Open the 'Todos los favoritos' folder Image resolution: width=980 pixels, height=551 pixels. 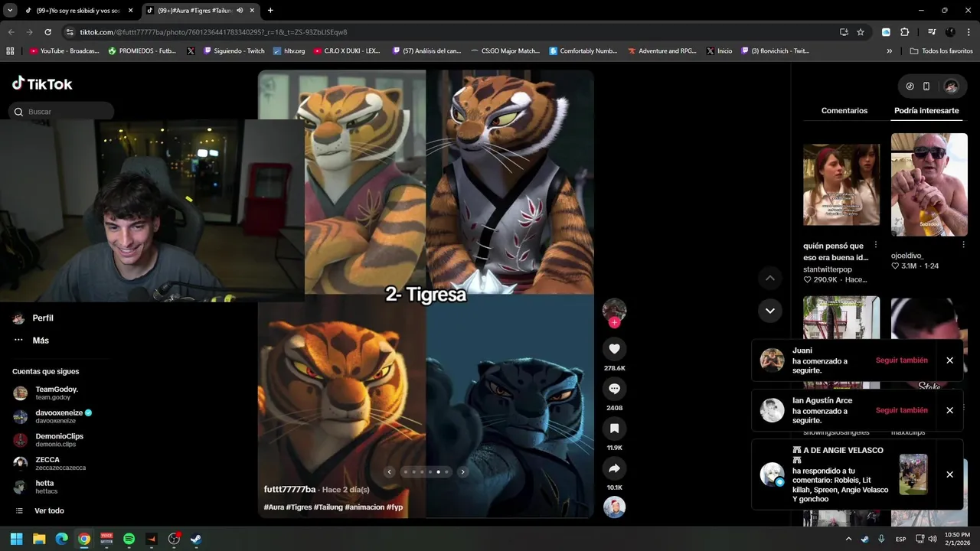941,51
